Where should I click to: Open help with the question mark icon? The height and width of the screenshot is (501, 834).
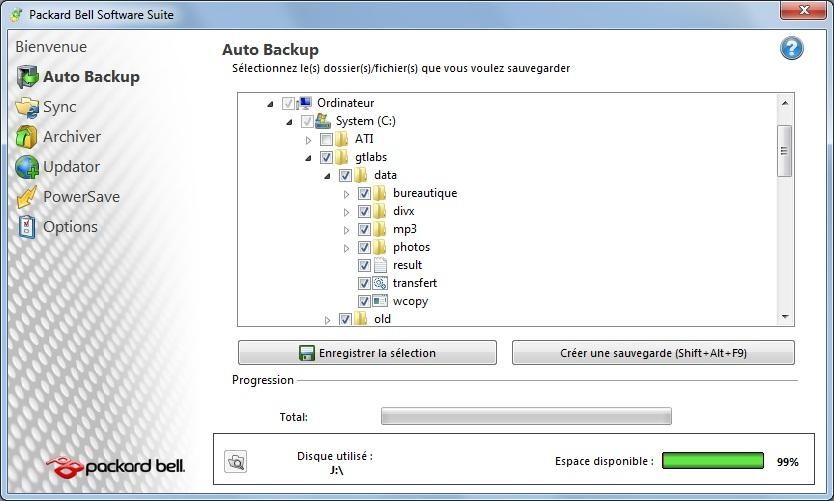pos(791,49)
